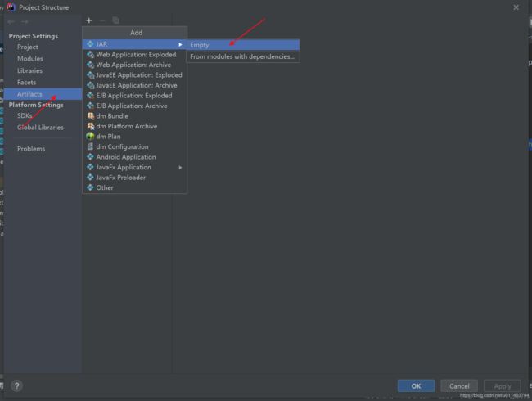Click the minus Remove artifact icon
The height and width of the screenshot is (401, 532).
coord(102,20)
